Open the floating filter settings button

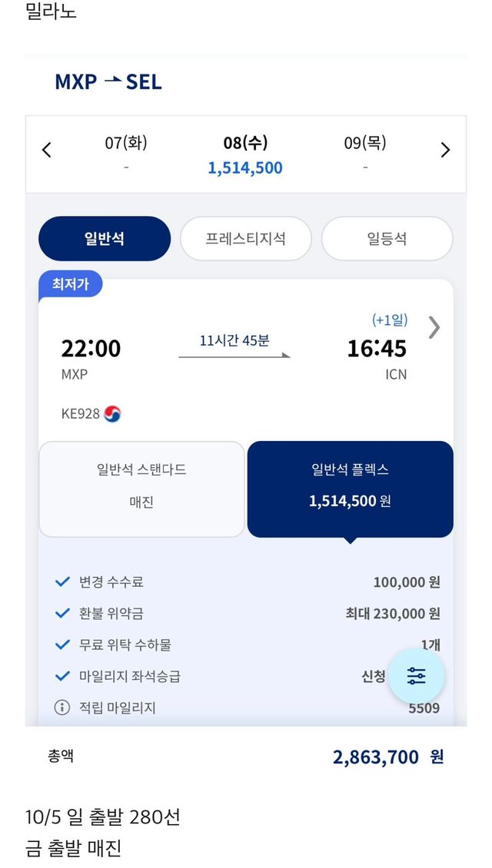(x=416, y=676)
